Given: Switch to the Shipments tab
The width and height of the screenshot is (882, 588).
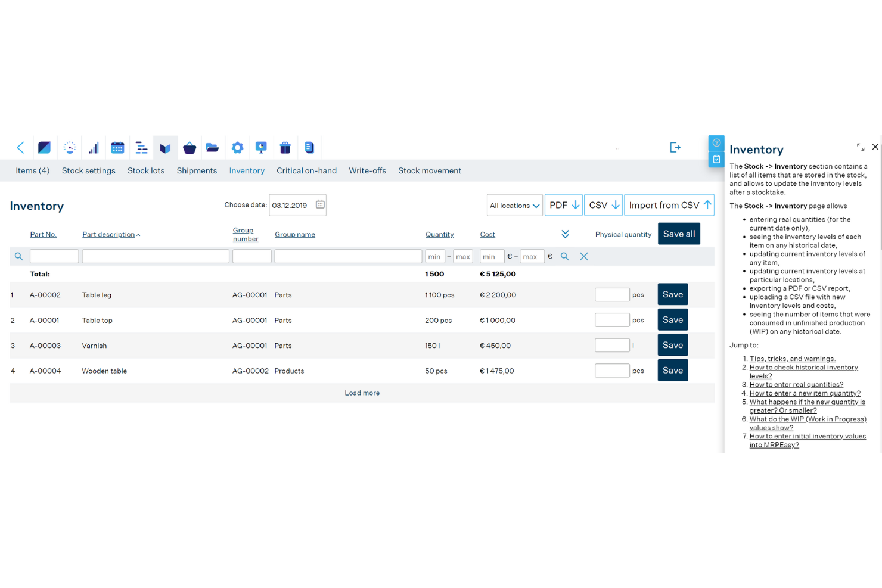Looking at the screenshot, I should click(x=197, y=171).
